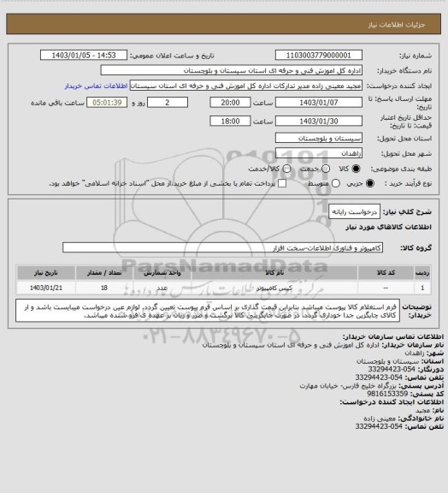Click the item name cell 'کیس کامپیوتر'
The height and width of the screenshot is (493, 448).
pyautogui.click(x=274, y=288)
